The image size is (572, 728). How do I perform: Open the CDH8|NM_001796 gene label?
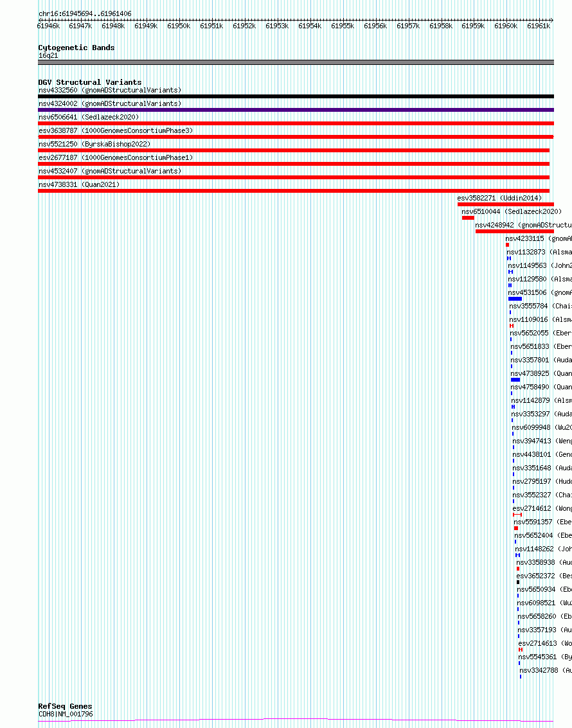(66, 714)
